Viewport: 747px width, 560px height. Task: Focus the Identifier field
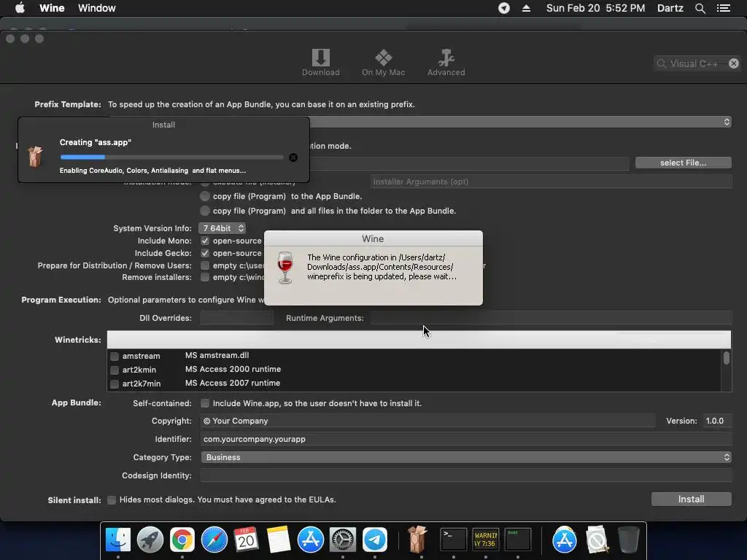coord(466,439)
